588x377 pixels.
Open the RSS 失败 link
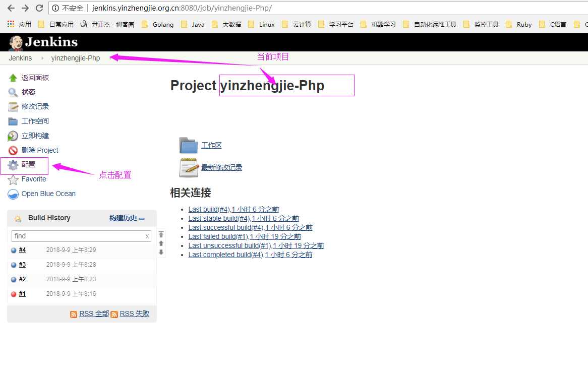pyautogui.click(x=135, y=313)
